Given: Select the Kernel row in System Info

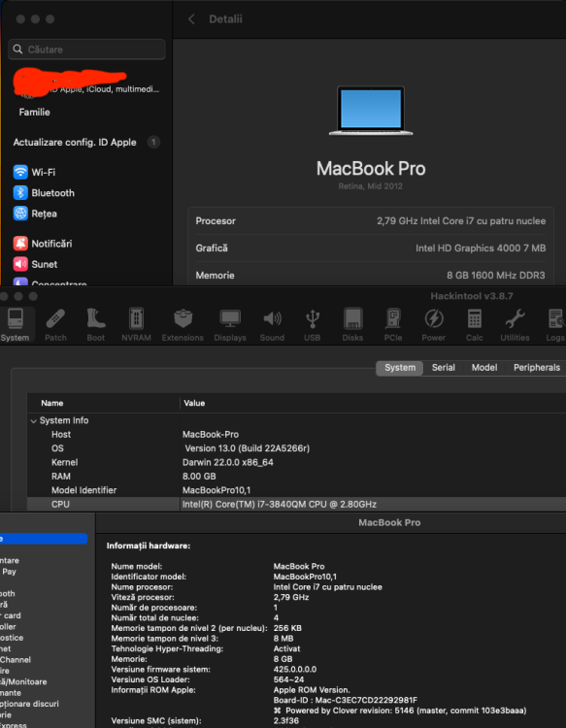Looking at the screenshot, I should tap(297, 462).
